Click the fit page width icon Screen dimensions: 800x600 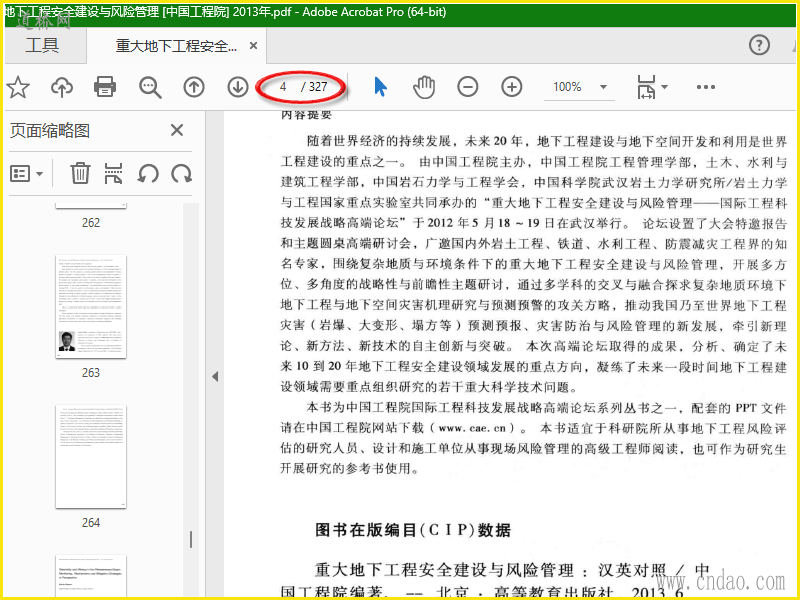646,87
